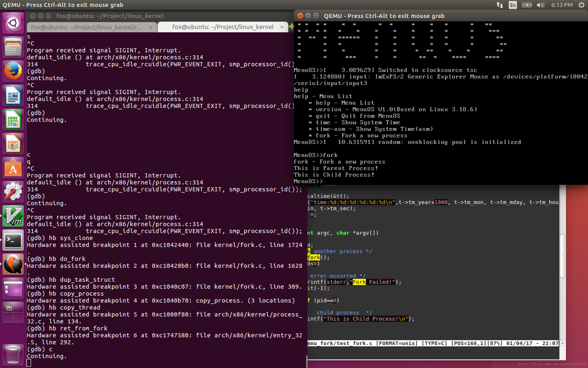Viewport: 588px width, 368px height.
Task: Open Ubuntu Software Center from dock
Action: (x=13, y=168)
